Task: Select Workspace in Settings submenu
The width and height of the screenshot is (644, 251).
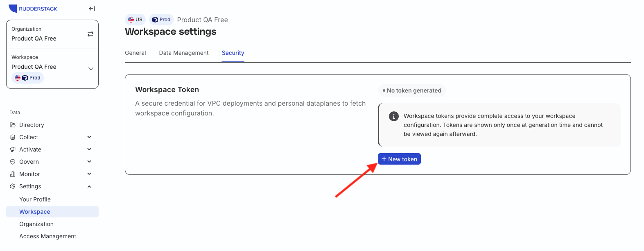Action: (x=52, y=212)
